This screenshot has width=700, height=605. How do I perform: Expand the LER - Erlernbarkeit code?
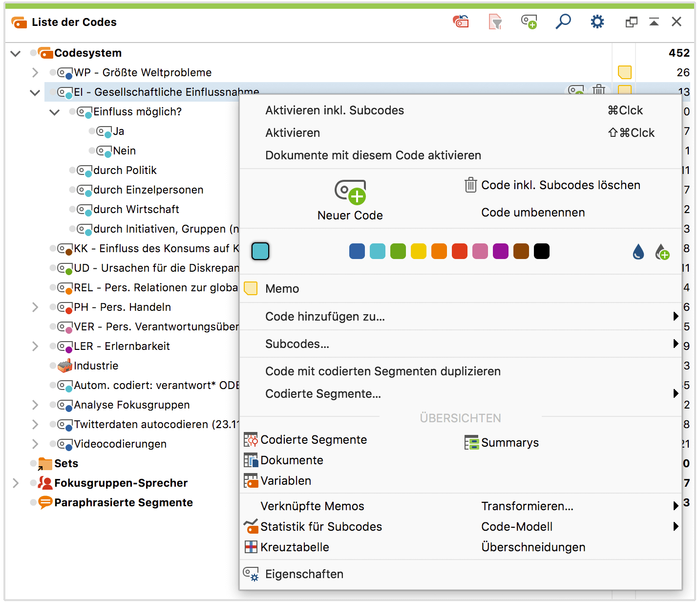pyautogui.click(x=35, y=346)
